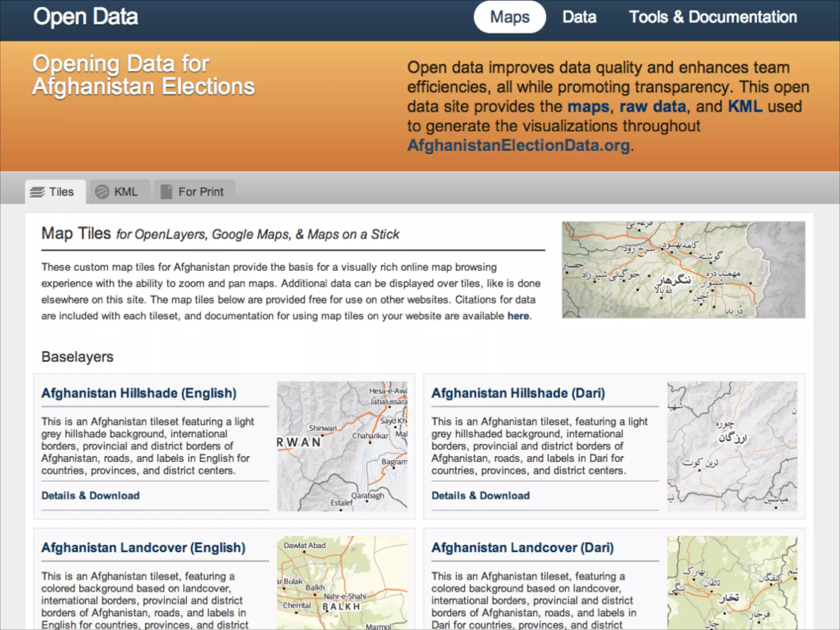The width and height of the screenshot is (840, 630).
Task: Click the KML link in banner text
Action: (x=745, y=107)
